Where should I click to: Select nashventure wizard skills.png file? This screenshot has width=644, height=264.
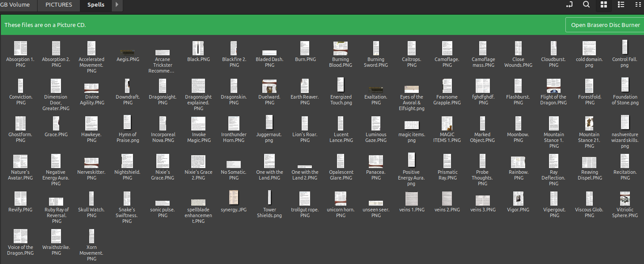tap(625, 132)
